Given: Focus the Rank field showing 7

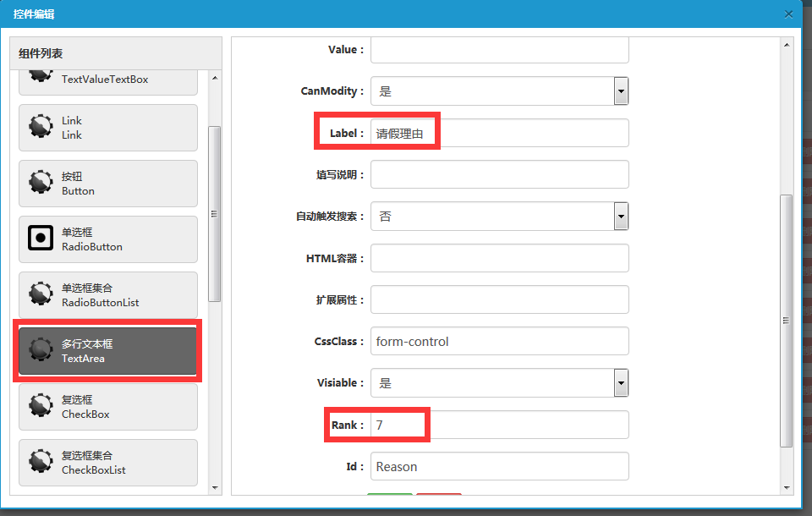Looking at the screenshot, I should pyautogui.click(x=500, y=425).
